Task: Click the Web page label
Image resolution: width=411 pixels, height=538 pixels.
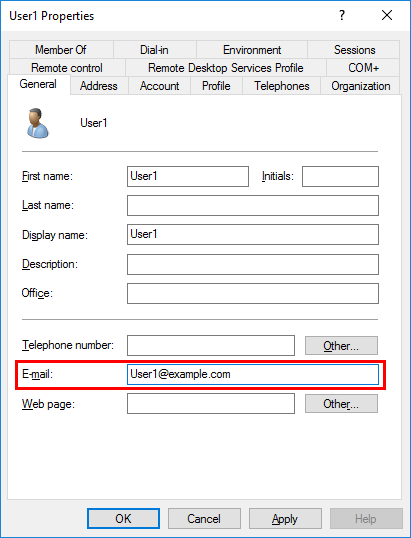Action: pyautogui.click(x=48, y=404)
